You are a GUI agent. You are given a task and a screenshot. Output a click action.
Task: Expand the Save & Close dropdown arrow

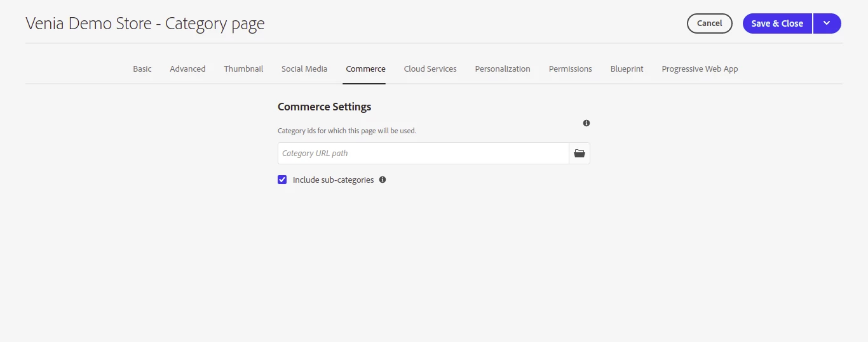[827, 23]
